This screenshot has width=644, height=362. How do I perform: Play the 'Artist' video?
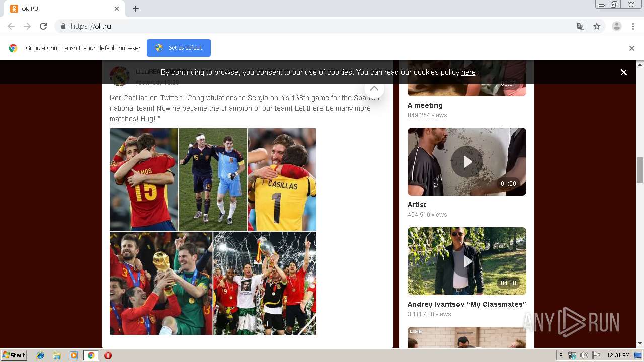tap(467, 161)
